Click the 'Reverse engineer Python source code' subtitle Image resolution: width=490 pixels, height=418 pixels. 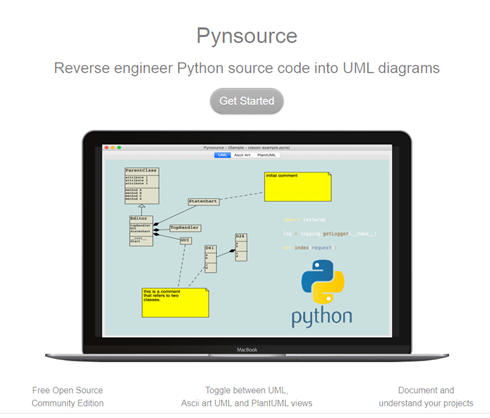247,68
